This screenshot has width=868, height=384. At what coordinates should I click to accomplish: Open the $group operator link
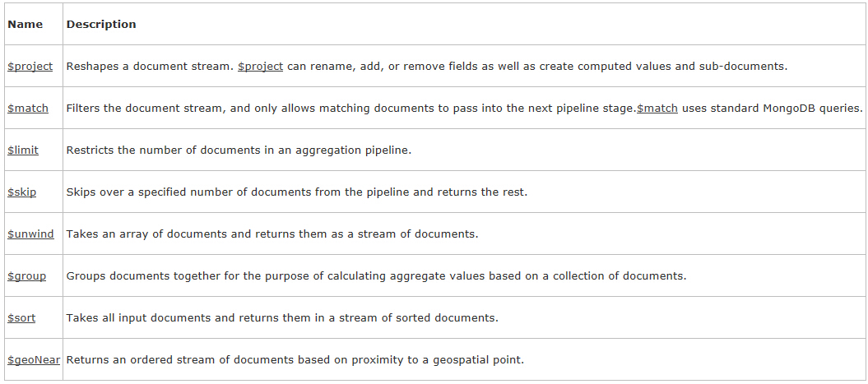(x=26, y=276)
